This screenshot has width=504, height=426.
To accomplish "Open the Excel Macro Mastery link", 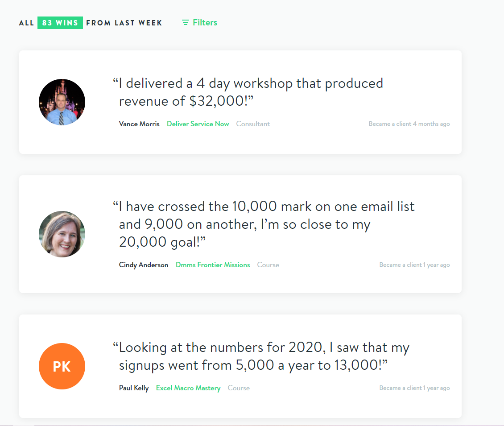I will point(188,388).
